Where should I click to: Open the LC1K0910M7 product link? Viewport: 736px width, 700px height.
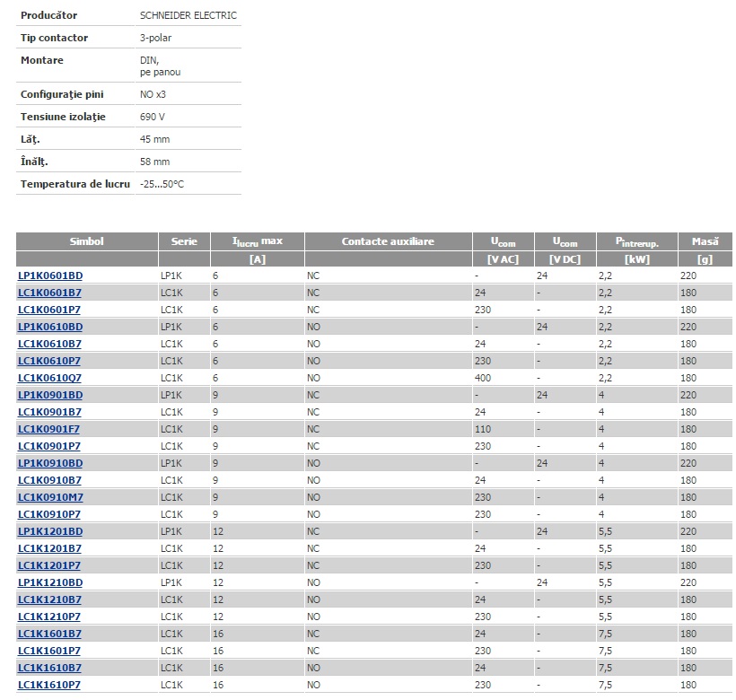50,497
